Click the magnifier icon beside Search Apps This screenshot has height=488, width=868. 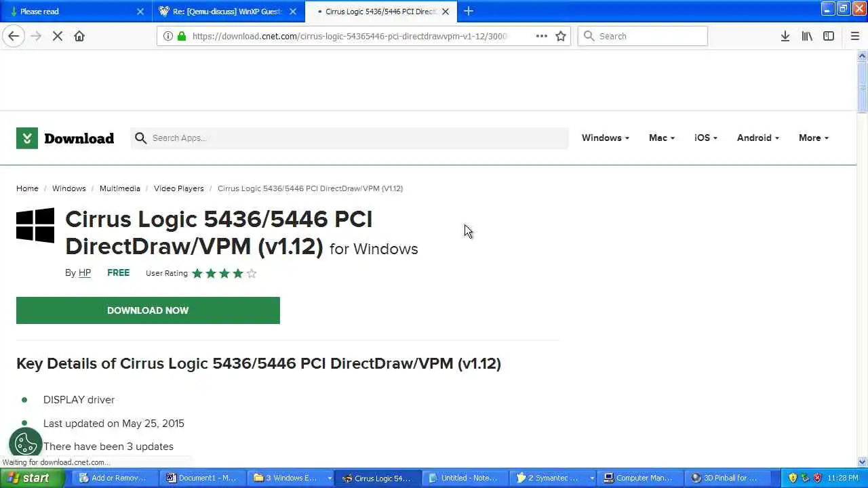tap(140, 138)
